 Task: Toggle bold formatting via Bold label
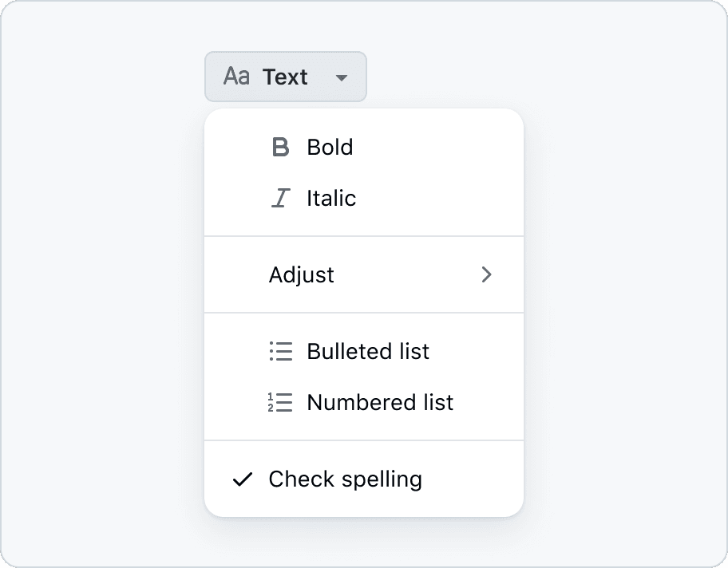tap(330, 148)
